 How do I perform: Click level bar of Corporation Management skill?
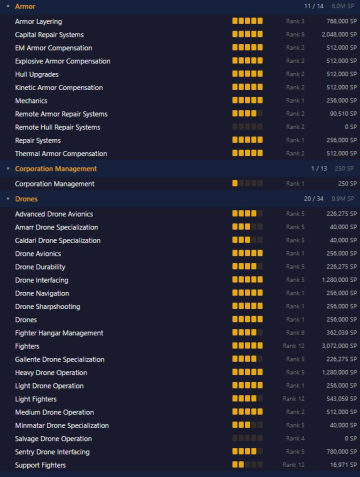click(247, 183)
